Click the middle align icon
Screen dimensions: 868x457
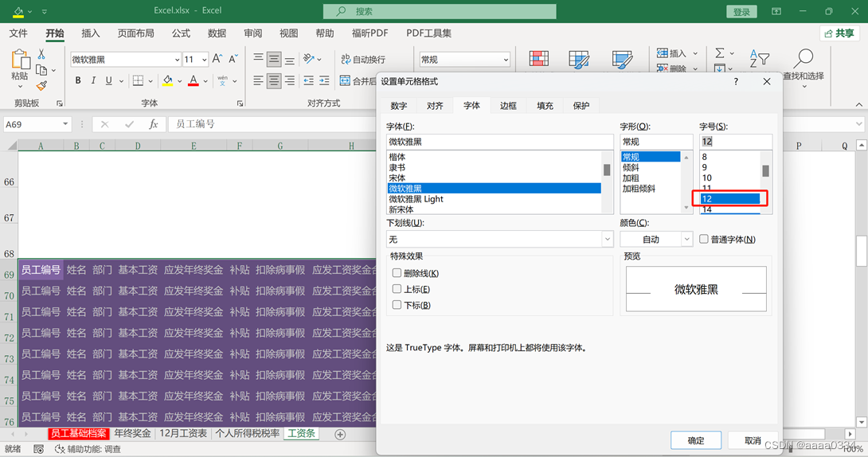pos(273,59)
